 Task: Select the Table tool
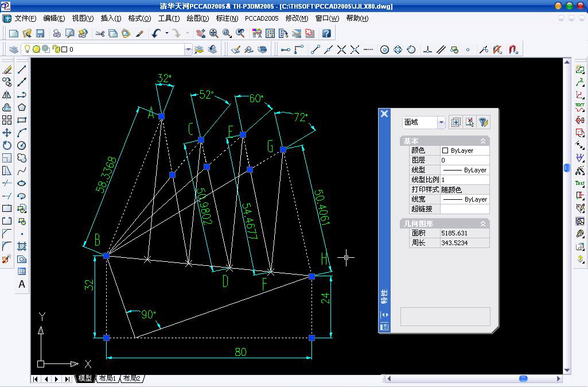22,272
